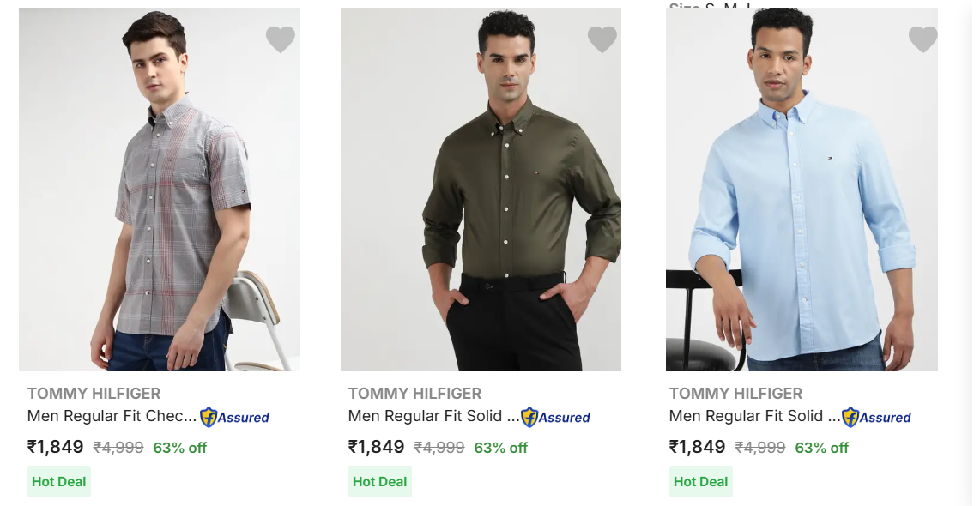Click Assured badge on the checked shirt

tap(234, 418)
